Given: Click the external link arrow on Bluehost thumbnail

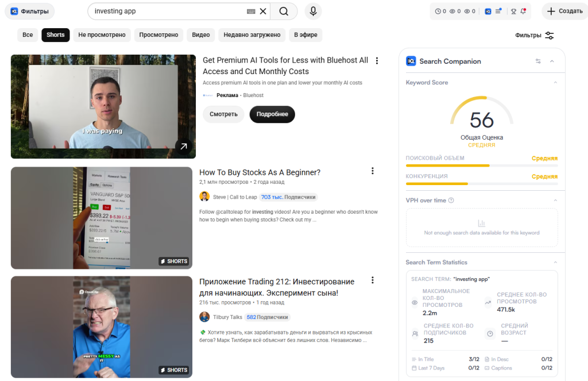Looking at the screenshot, I should click(x=184, y=147).
